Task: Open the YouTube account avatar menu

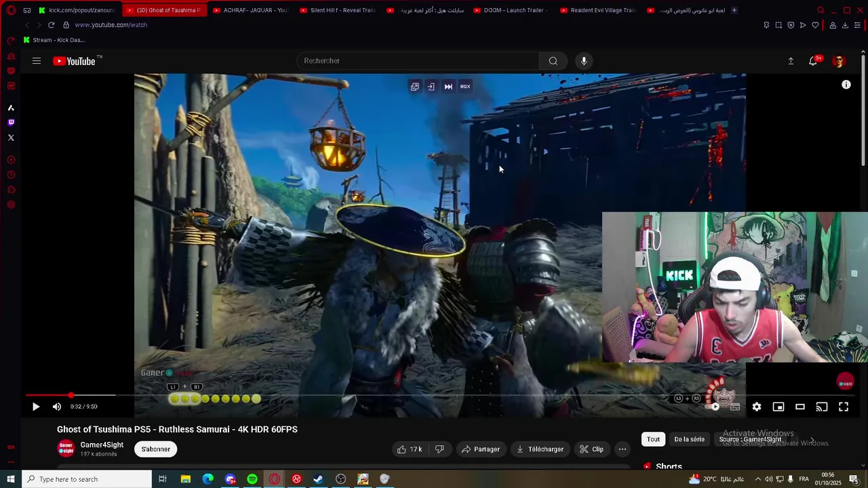Action: pyautogui.click(x=839, y=61)
